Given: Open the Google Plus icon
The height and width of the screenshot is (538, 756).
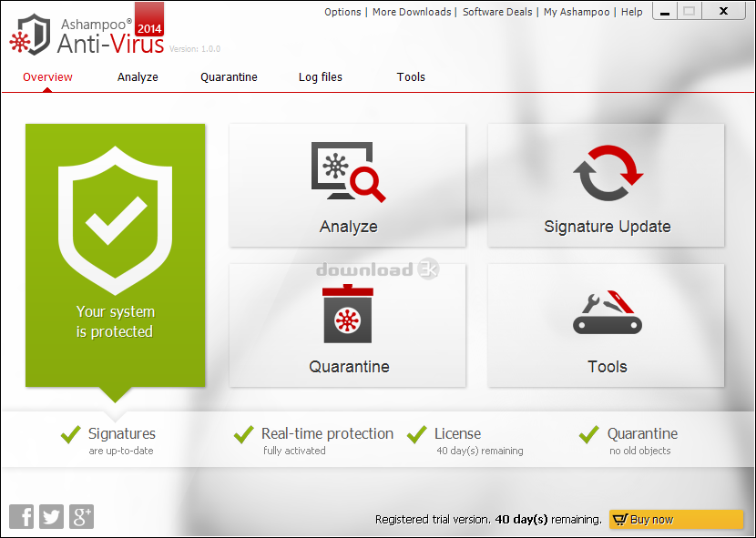Looking at the screenshot, I should [x=81, y=517].
